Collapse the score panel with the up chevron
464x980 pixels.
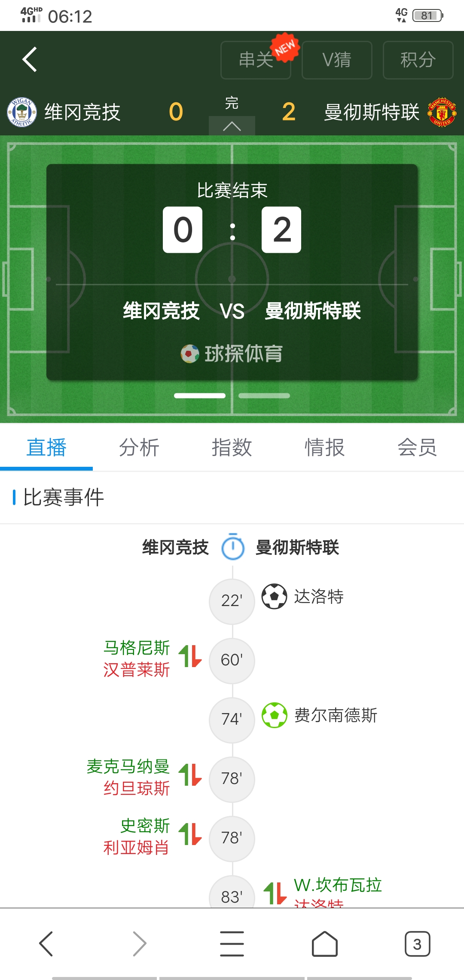(x=232, y=126)
